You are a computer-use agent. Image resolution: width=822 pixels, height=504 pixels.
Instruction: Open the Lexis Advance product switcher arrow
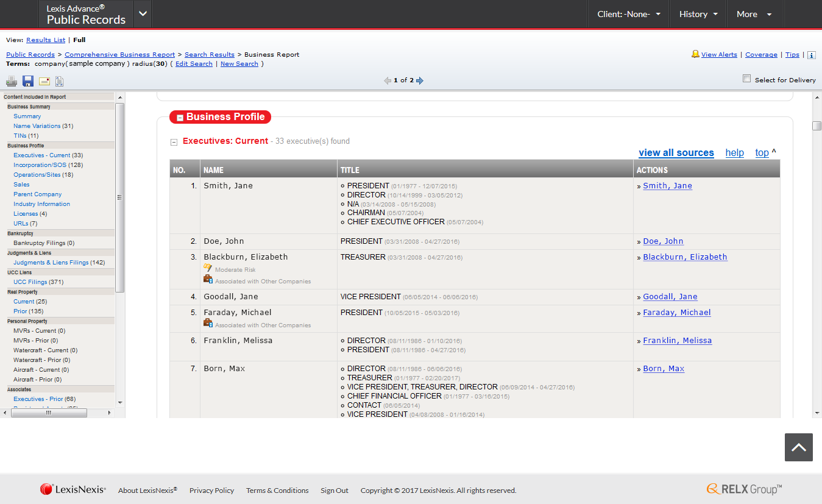coord(143,14)
